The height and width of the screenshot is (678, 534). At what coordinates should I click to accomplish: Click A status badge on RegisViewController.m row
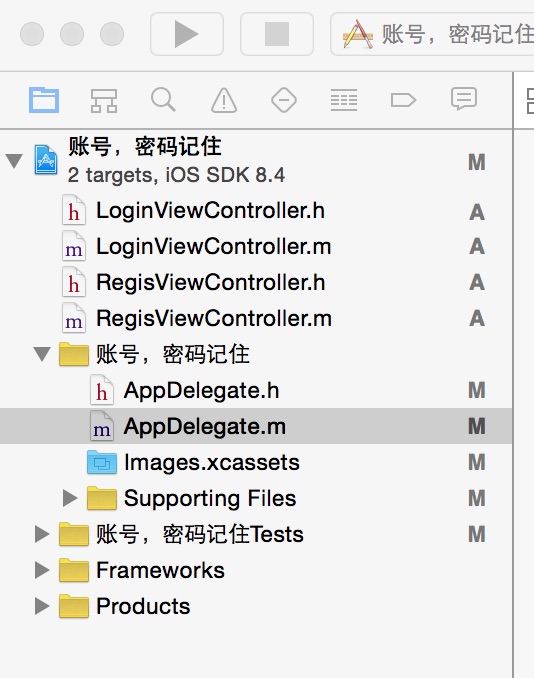coord(477,318)
